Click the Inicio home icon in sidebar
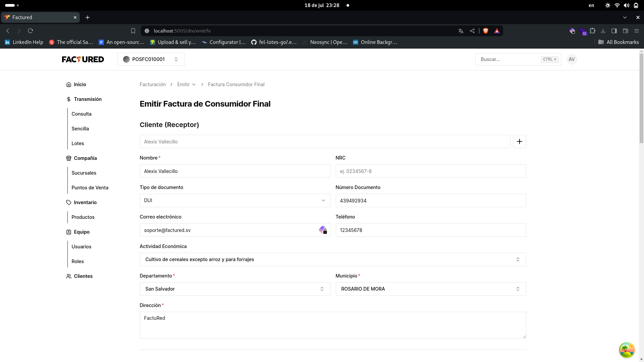644x362 pixels. pos(69,84)
